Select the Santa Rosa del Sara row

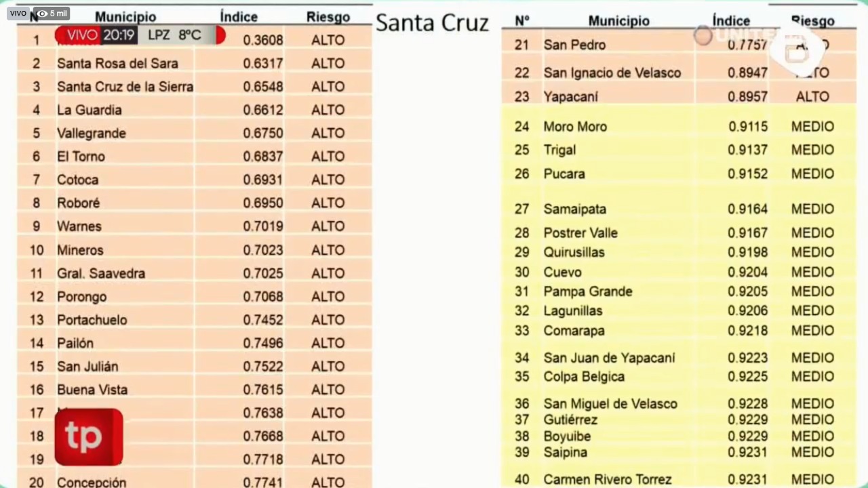pyautogui.click(x=195, y=64)
